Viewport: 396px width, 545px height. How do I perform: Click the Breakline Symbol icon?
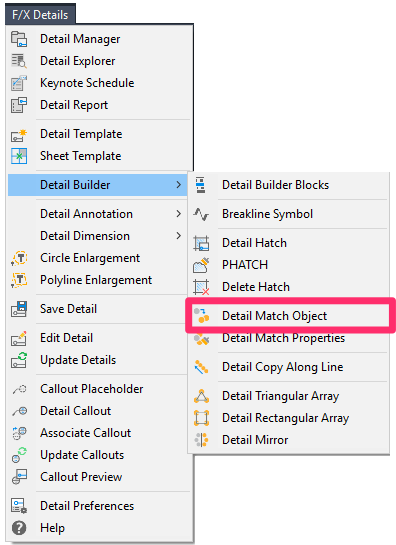(x=201, y=214)
